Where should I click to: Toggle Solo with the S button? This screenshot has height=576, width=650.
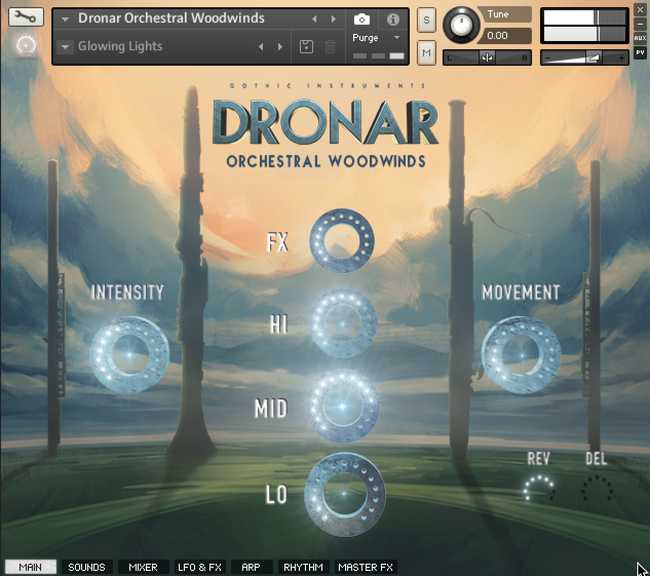tap(427, 19)
